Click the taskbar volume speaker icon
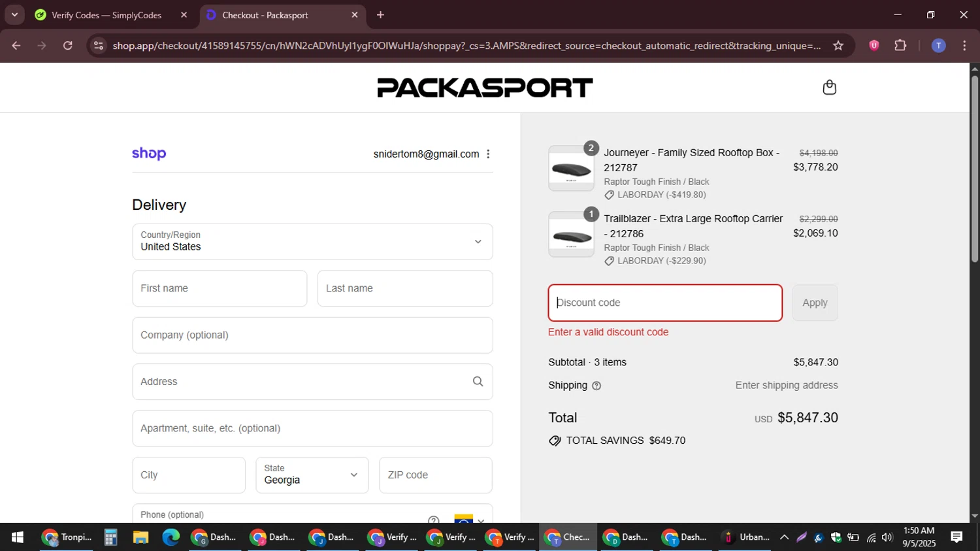 887,537
